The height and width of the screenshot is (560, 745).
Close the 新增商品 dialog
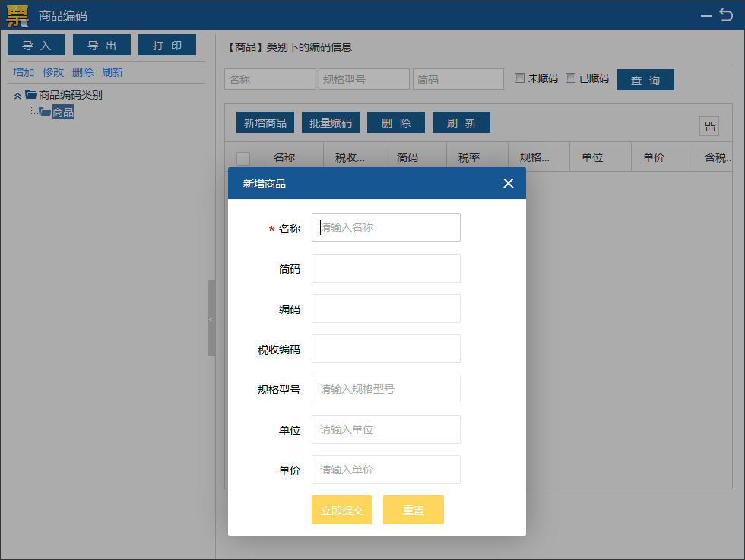[x=508, y=183]
